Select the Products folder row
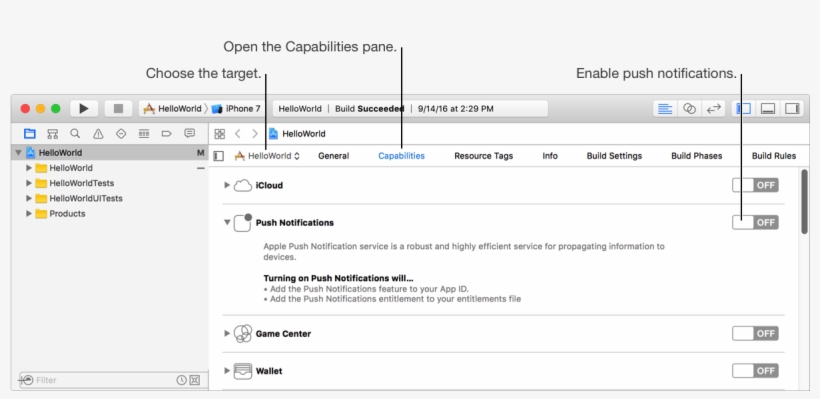This screenshot has height=399, width=820. [x=110, y=213]
